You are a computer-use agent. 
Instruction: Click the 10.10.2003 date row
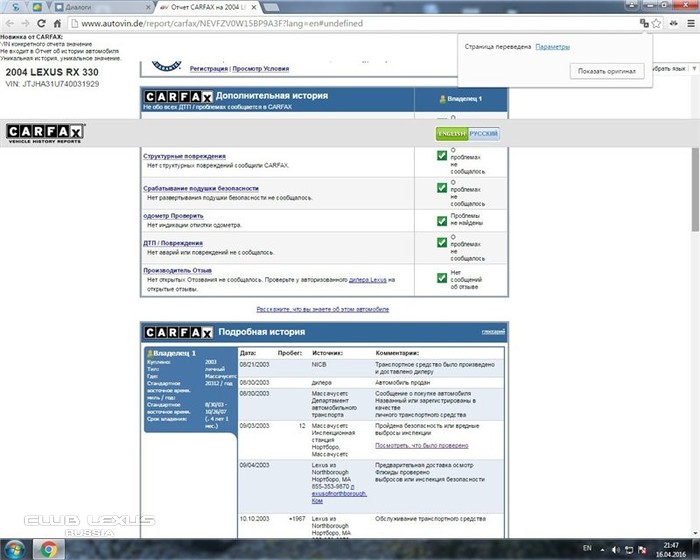point(371,527)
